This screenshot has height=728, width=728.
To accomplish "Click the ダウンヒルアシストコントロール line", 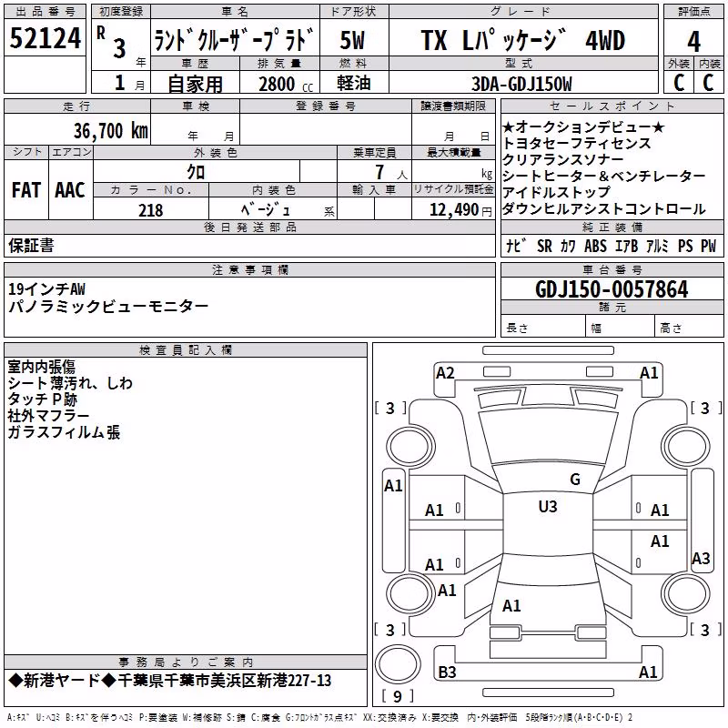I will (604, 209).
